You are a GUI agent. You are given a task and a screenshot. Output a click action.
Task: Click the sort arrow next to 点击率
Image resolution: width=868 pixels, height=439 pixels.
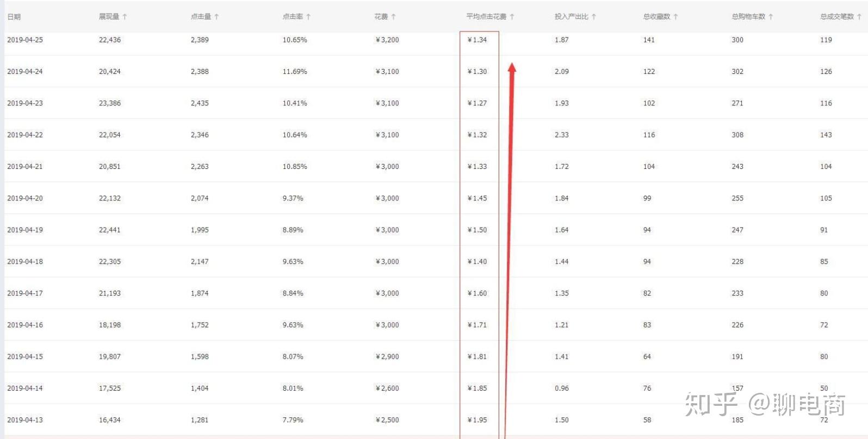coord(308,17)
